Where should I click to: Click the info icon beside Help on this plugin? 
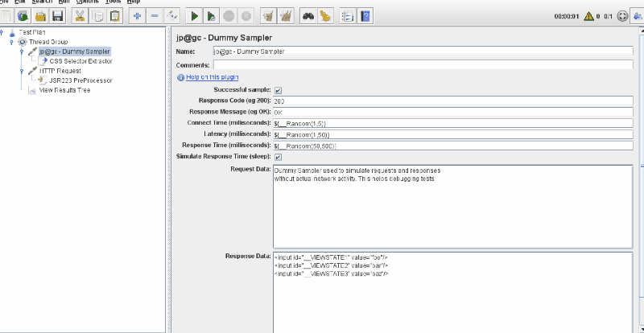pos(180,77)
